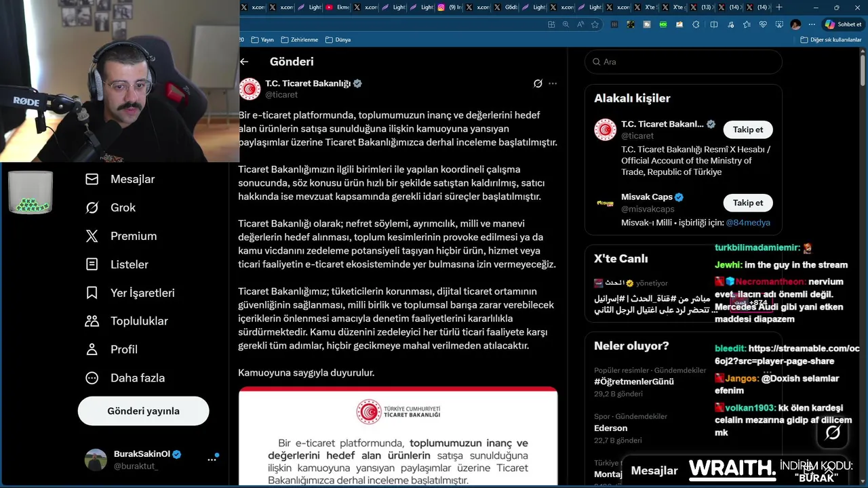The image size is (868, 488).
Task: Open Grok in the left sidebar
Action: click(111, 207)
